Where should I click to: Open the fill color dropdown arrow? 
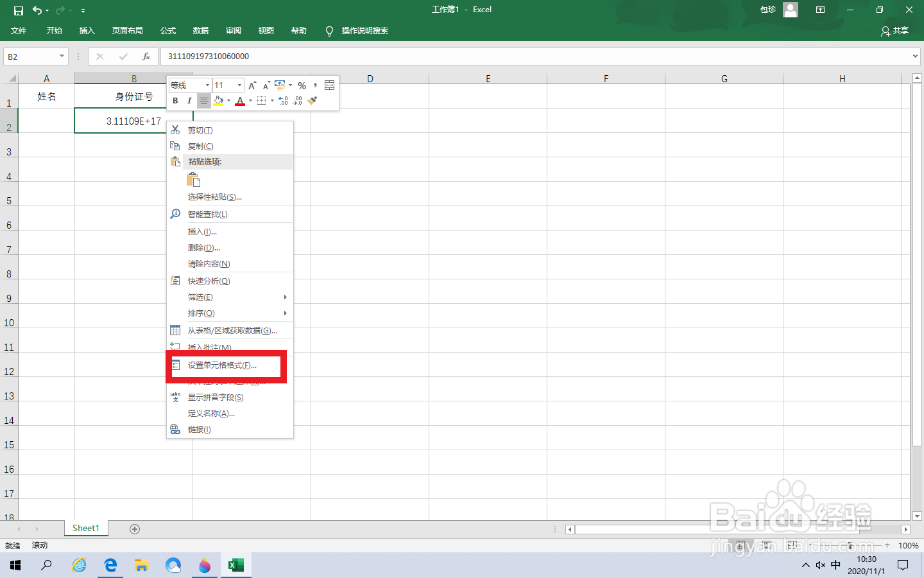pyautogui.click(x=228, y=101)
